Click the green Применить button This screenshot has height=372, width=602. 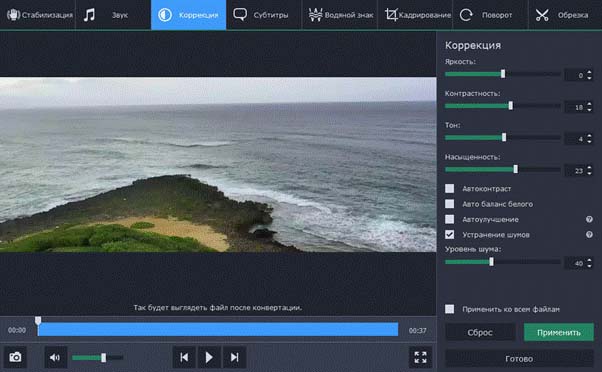click(559, 332)
